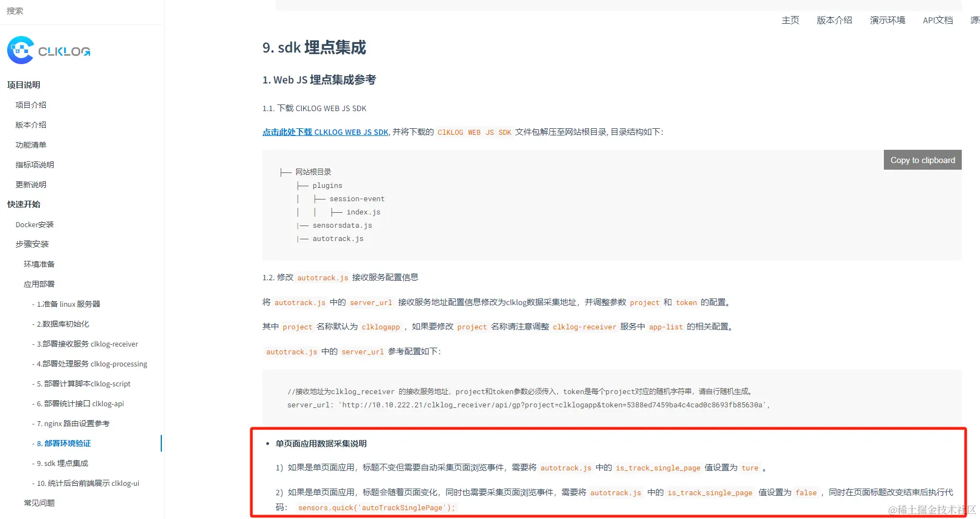Open 4.部署处理服务 clklog-processing section
This screenshot has width=980, height=519.
click(x=89, y=364)
